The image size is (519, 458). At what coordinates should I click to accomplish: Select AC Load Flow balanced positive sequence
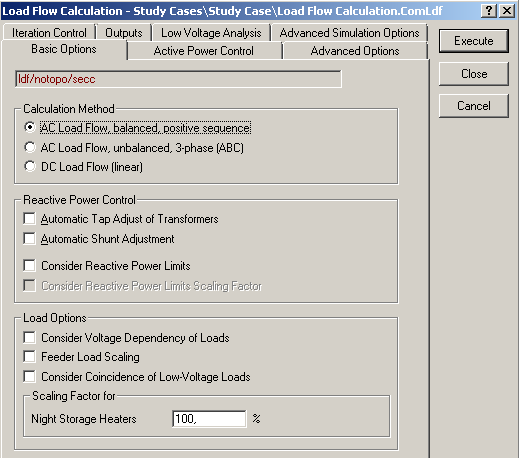coord(30,128)
